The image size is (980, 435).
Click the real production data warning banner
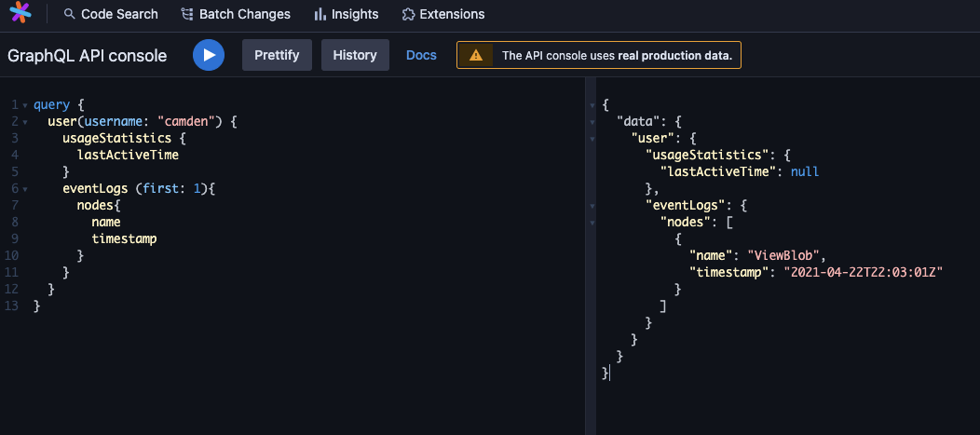click(x=599, y=55)
